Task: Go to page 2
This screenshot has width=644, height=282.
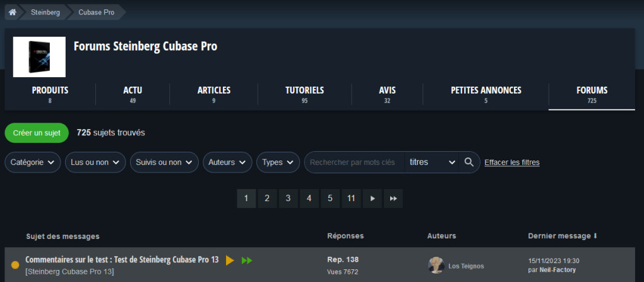Action: coord(267,199)
